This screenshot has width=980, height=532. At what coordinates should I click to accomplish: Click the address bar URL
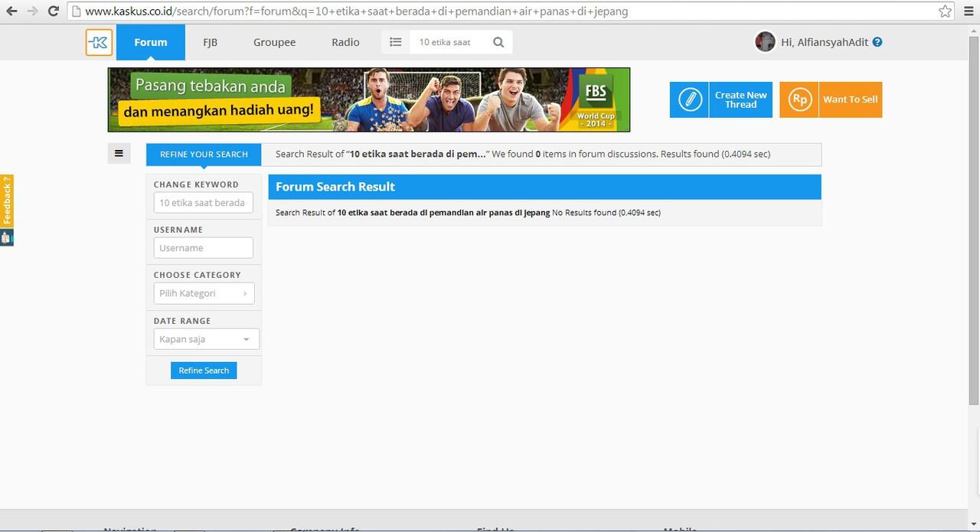[x=357, y=11]
